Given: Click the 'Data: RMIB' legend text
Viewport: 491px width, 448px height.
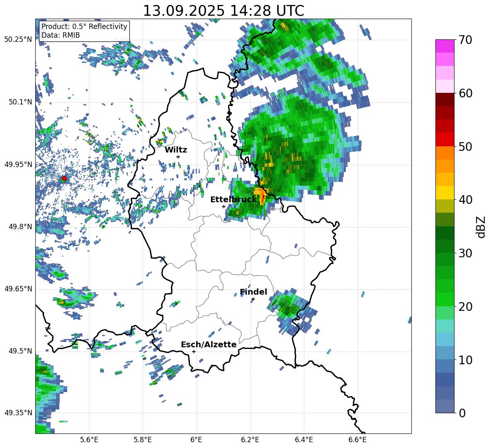Looking at the screenshot, I should 61,35.
